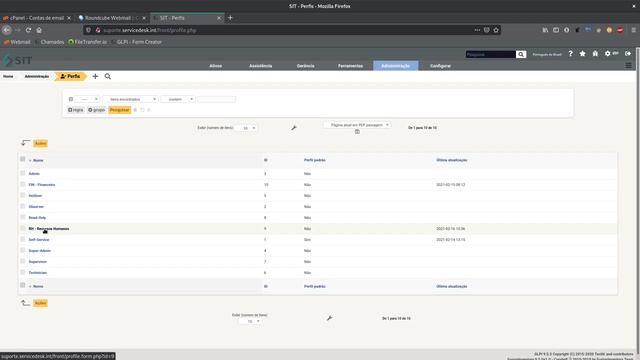Check the box for Self-Service row
The height and width of the screenshot is (360, 640).
pyautogui.click(x=22, y=239)
